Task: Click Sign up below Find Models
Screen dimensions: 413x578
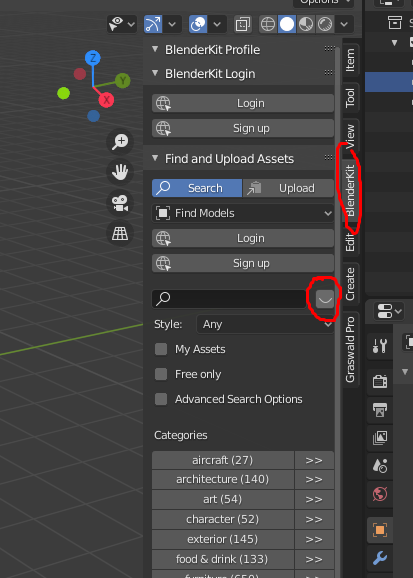Action: tap(243, 263)
